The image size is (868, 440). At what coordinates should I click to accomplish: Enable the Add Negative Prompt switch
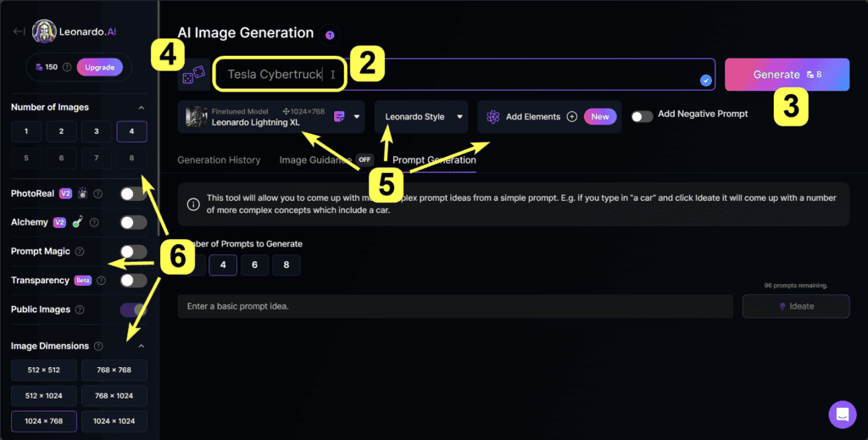point(643,117)
